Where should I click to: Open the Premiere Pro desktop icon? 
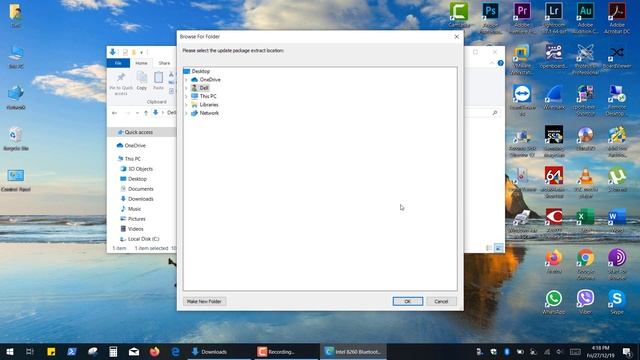[x=522, y=18]
